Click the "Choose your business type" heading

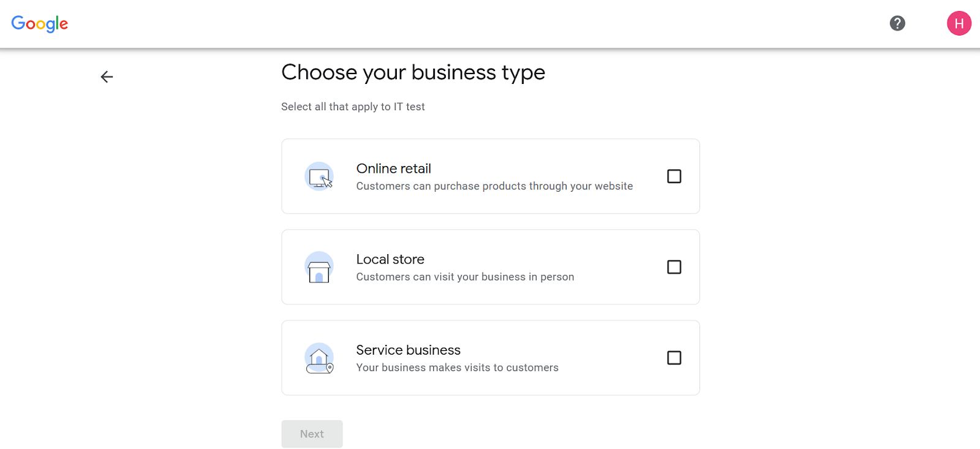pyautogui.click(x=413, y=72)
